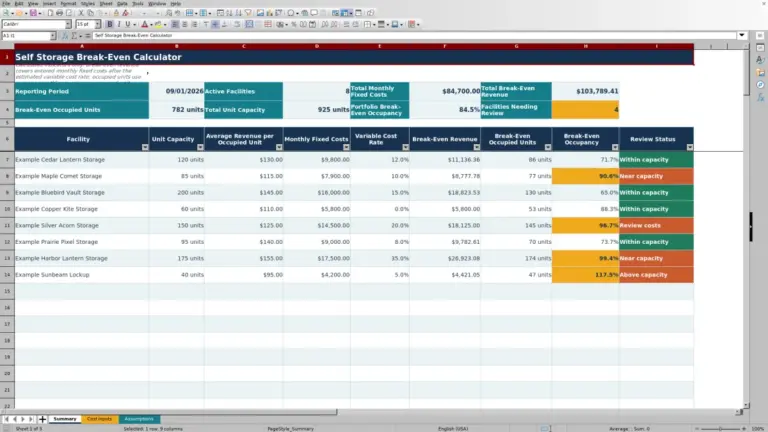Click the Sort Ascending icon
This screenshot has height=432, width=768.
tap(229, 13)
